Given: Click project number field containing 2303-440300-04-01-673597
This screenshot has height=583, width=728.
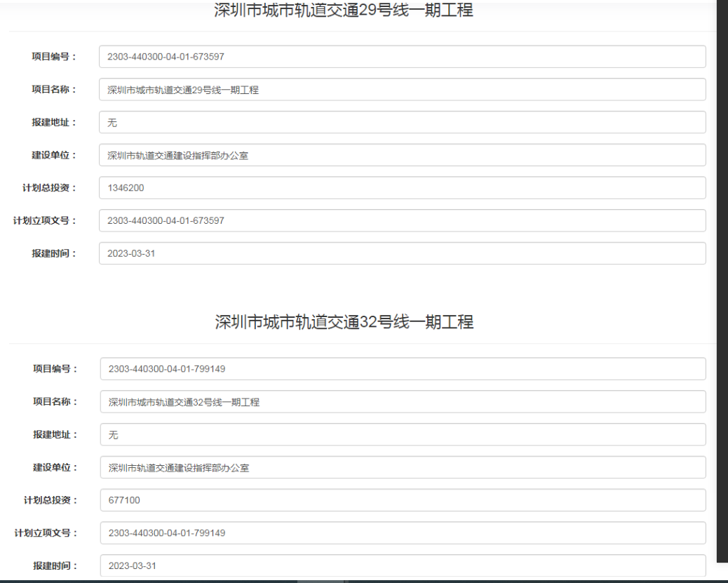Looking at the screenshot, I should pos(402,57).
